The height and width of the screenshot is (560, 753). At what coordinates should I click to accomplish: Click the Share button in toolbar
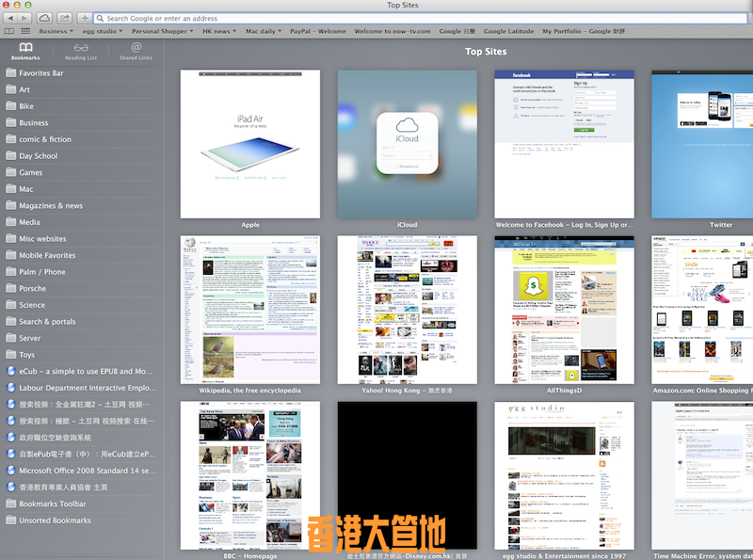coord(64,18)
